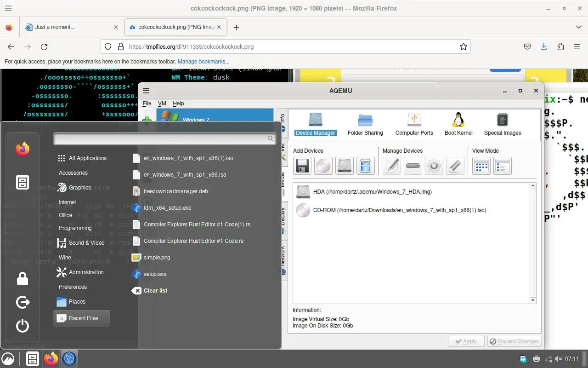The height and width of the screenshot is (368, 588).
Task: Click the site lock icon in the address bar
Action: (121, 46)
